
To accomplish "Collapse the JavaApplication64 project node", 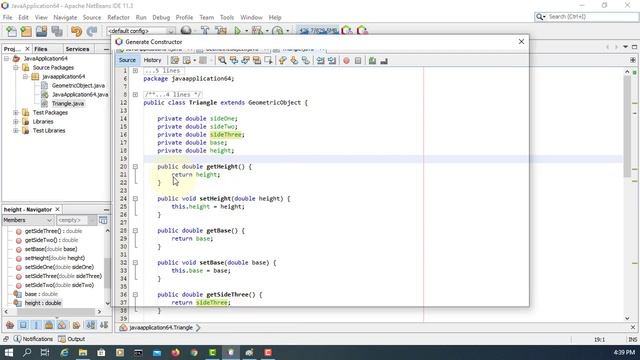I will click(7, 58).
